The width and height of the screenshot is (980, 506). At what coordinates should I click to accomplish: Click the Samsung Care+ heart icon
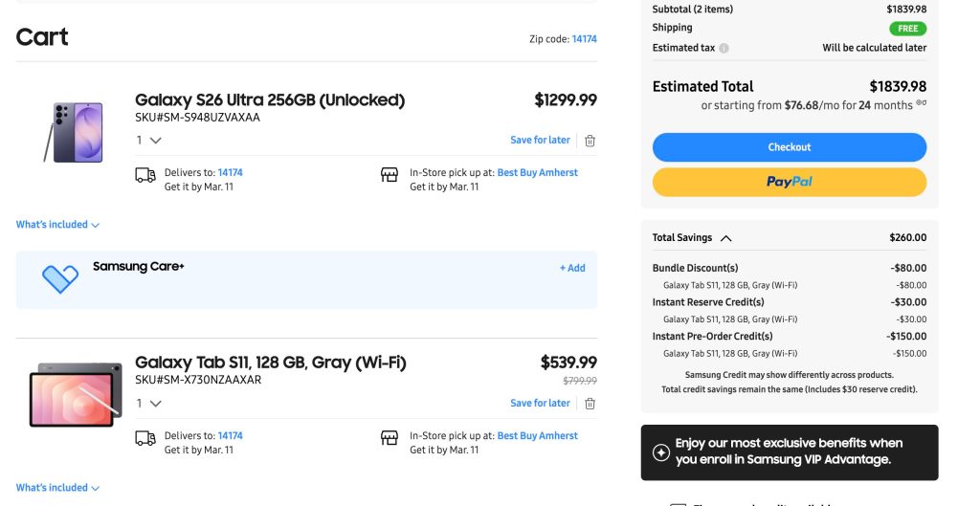pos(60,278)
